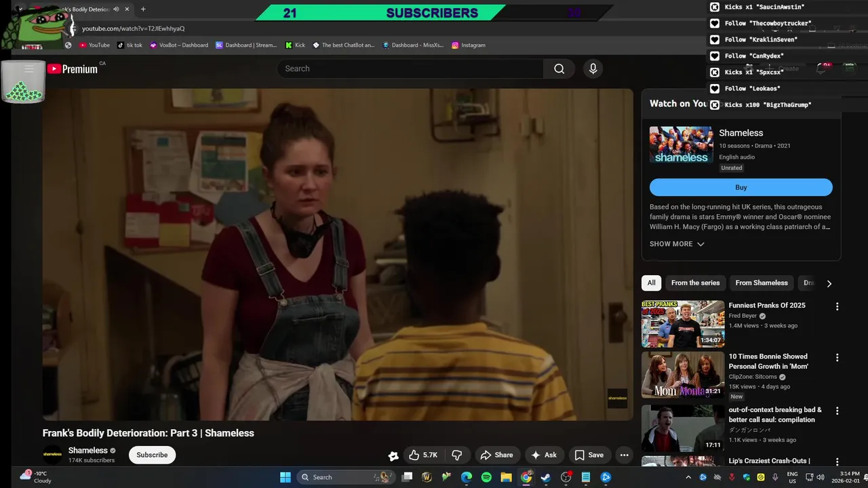Select the All filter chip
Viewport: 868px width, 488px height.
pyautogui.click(x=651, y=283)
